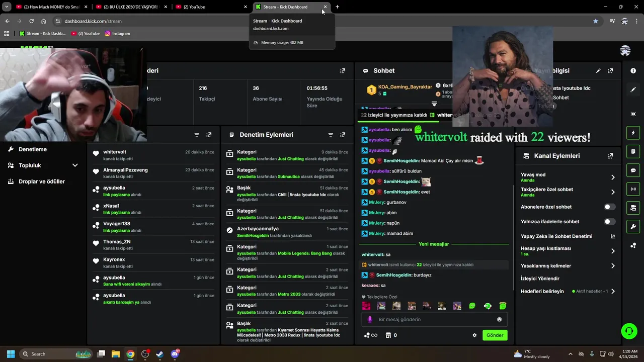Viewport: 644px width, 362px height.
Task: Switch to BU ÜLKE 2050'DE browser tab
Action: (131, 7)
